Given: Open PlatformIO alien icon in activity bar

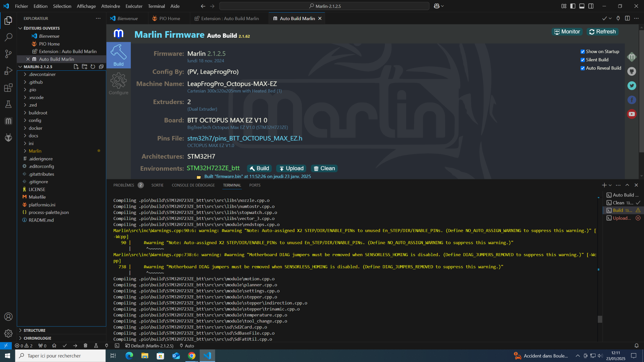Looking at the screenshot, I should pyautogui.click(x=8, y=137).
